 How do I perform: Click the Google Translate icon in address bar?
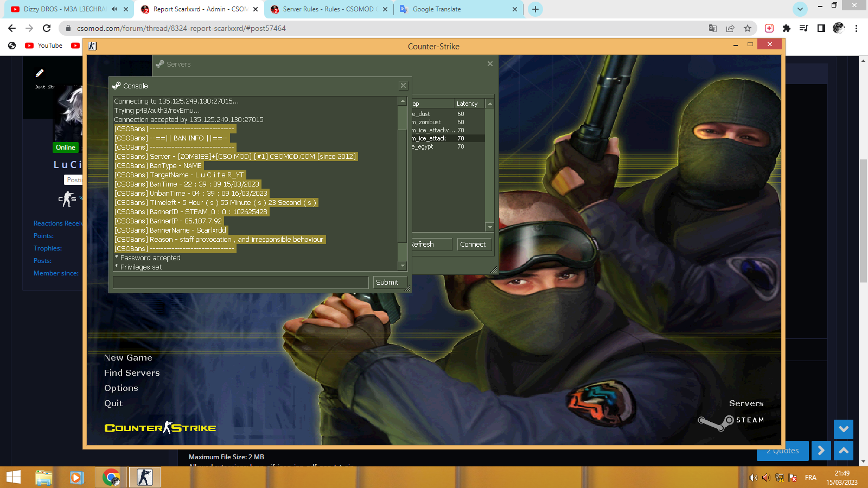(x=713, y=28)
